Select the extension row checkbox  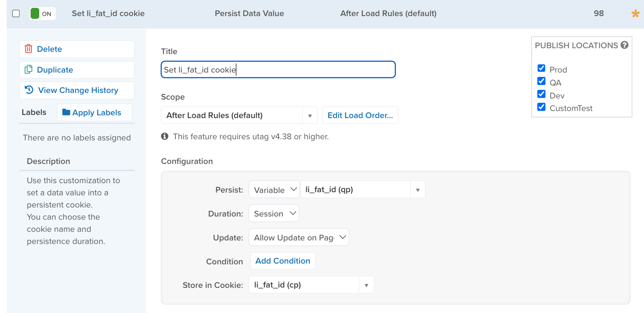16,14
